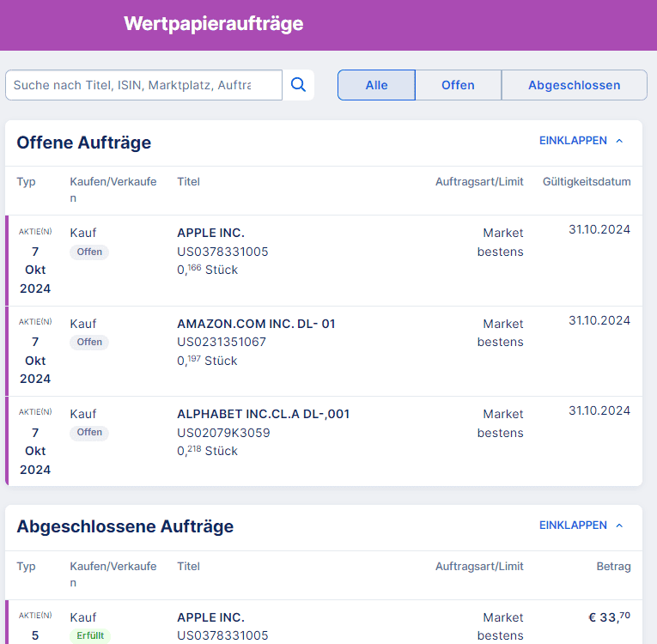Viewport: 657px width, 644px height.
Task: Click Titel header in Offene Aufträge
Action: (x=189, y=181)
